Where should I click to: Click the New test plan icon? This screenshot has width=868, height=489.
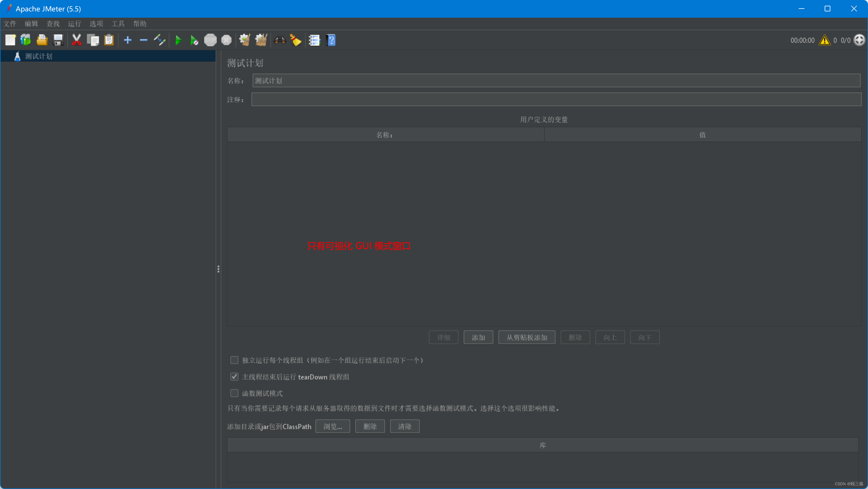pos(10,40)
